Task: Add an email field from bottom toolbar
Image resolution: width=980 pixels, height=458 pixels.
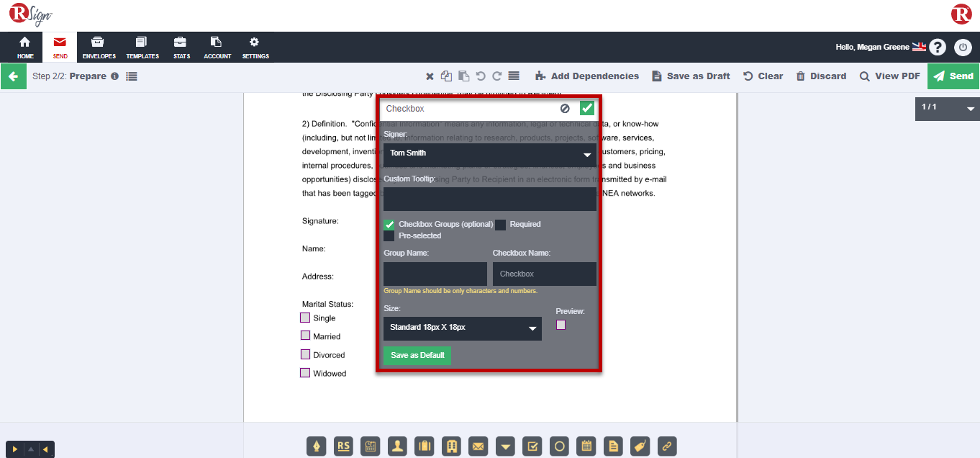Action: coord(478,446)
